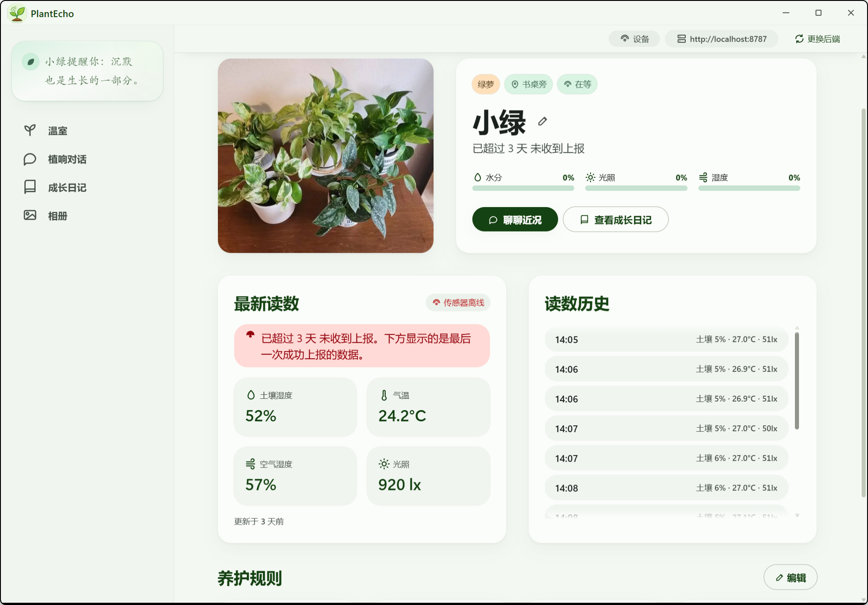This screenshot has width=868, height=605.
Task: Select the 14:07 row with 50lx
Action: pos(666,429)
